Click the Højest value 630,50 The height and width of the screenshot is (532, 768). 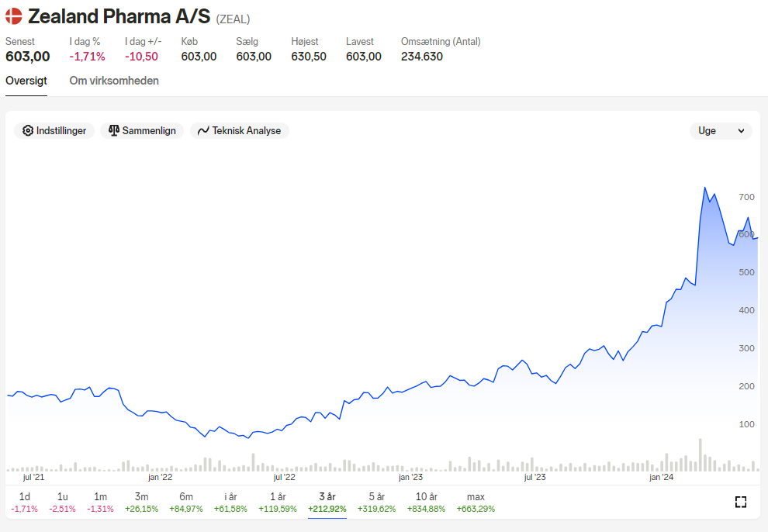[x=309, y=57]
